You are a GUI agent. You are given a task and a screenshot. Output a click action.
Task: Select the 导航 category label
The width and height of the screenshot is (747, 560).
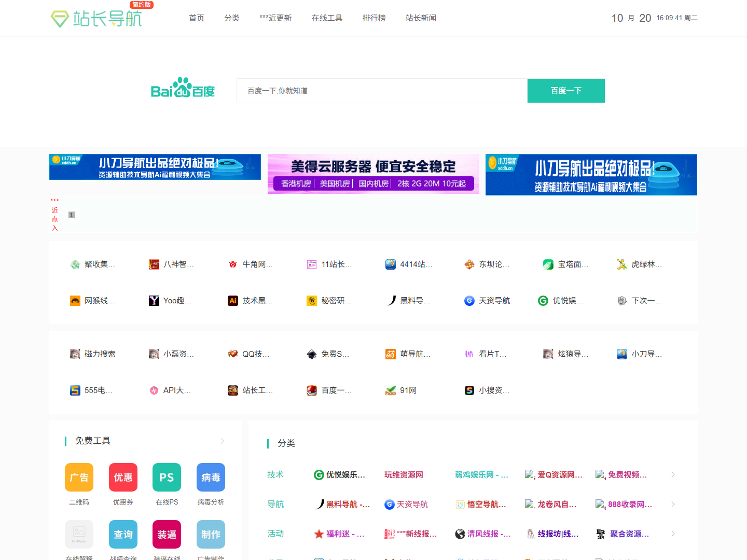coord(275,504)
